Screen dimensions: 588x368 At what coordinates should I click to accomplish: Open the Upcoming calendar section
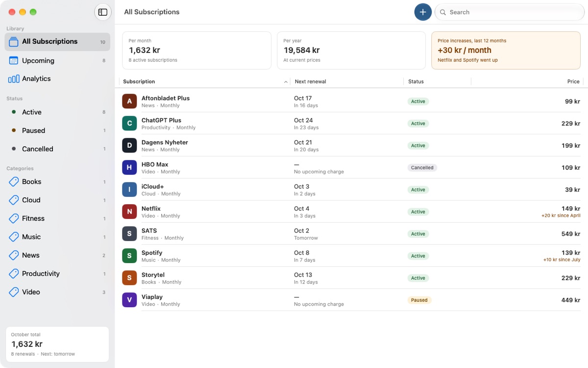point(57,60)
